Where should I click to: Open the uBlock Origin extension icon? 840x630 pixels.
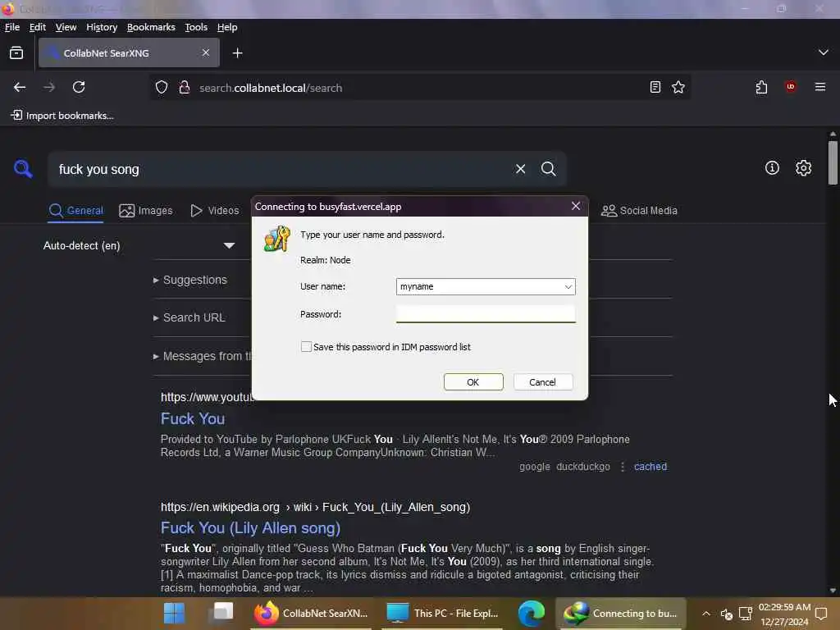pos(791,87)
